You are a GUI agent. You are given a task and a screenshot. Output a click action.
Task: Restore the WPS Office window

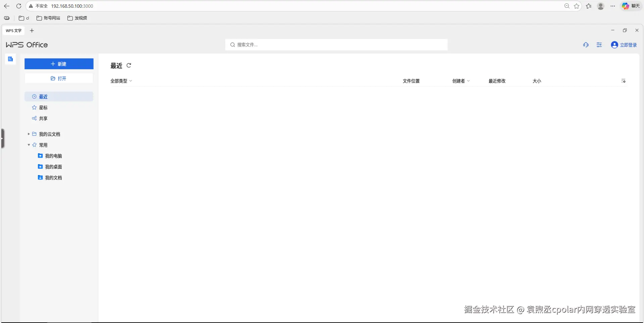[625, 30]
